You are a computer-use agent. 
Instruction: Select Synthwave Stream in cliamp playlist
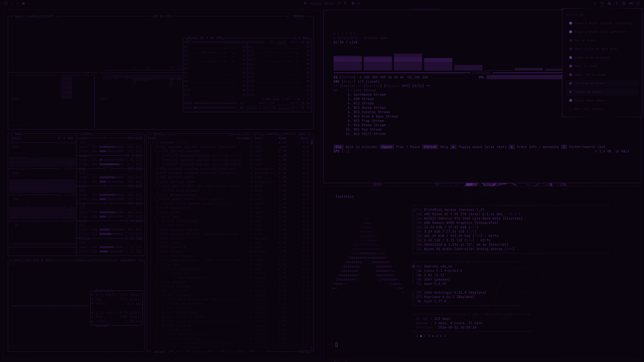(x=369, y=95)
